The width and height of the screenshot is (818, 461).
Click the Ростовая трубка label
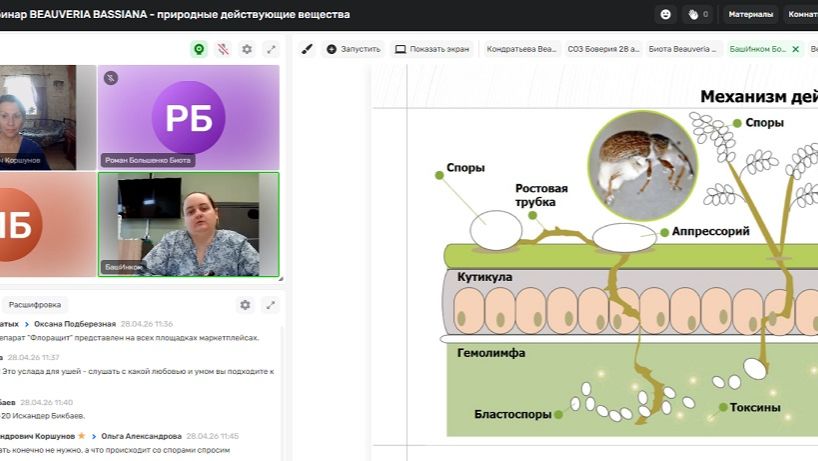[541, 195]
